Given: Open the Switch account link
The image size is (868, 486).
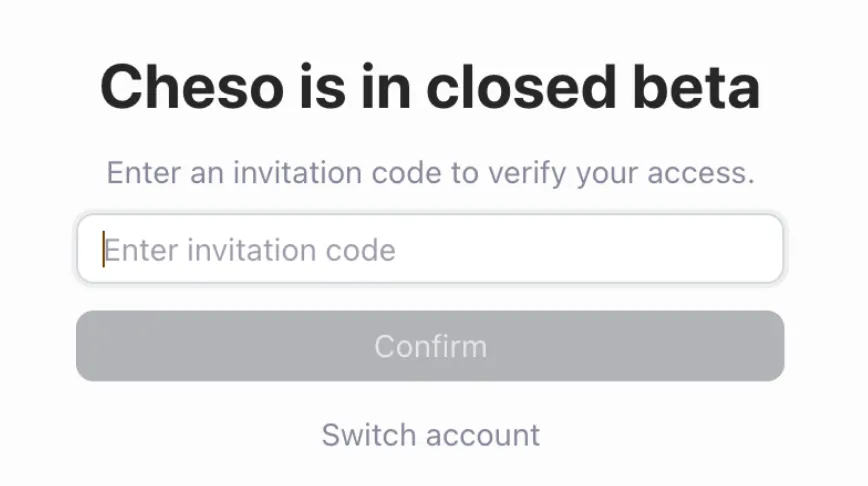Looking at the screenshot, I should click(431, 435).
